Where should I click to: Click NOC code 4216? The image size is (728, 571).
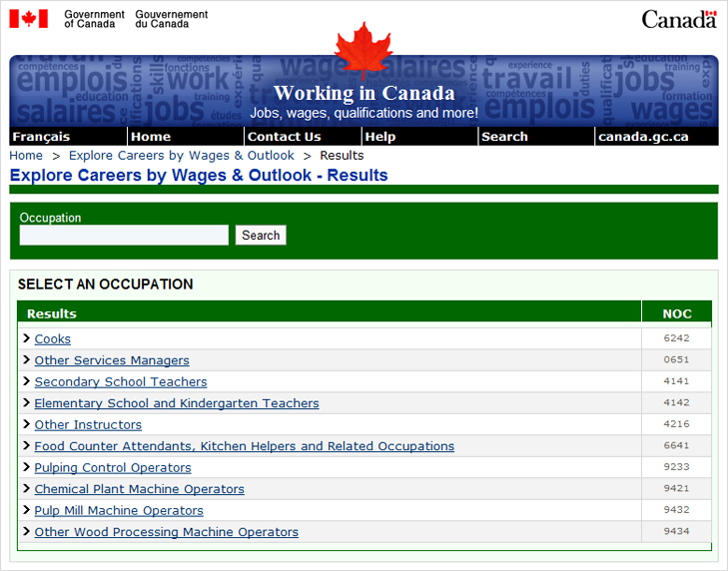(676, 423)
